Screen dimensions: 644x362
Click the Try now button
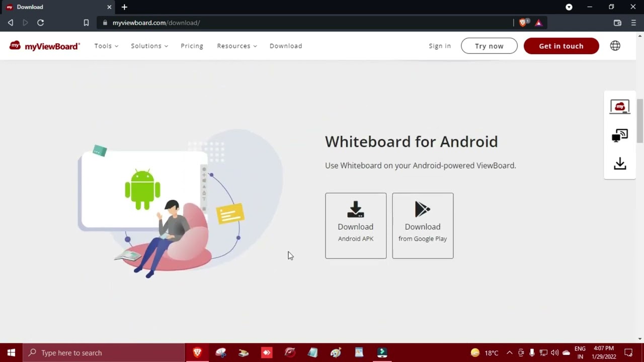click(x=489, y=46)
